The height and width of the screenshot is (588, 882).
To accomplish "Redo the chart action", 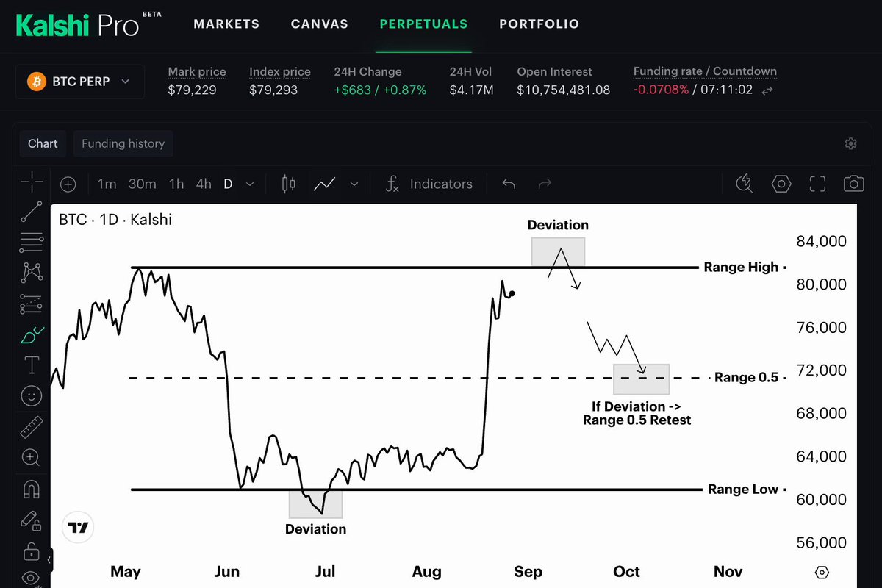I will (545, 184).
